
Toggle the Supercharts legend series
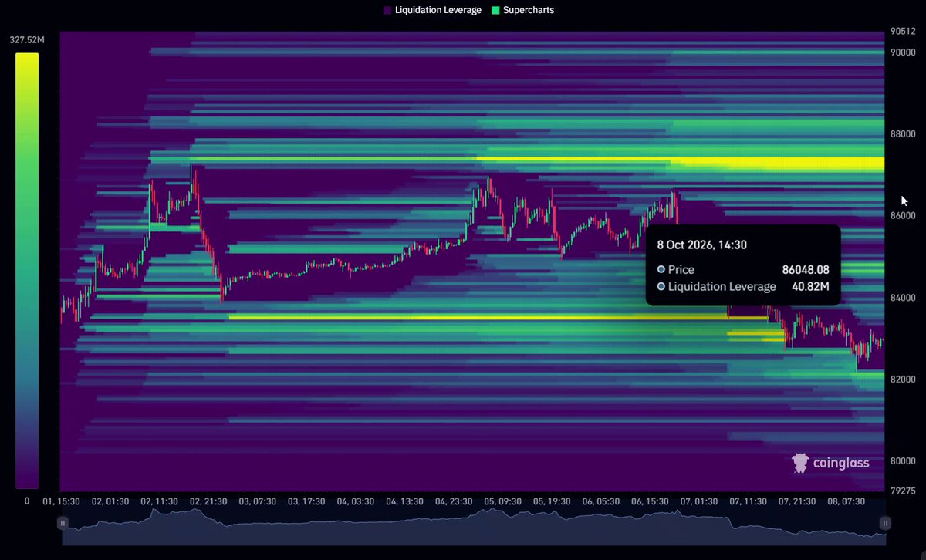coord(522,10)
